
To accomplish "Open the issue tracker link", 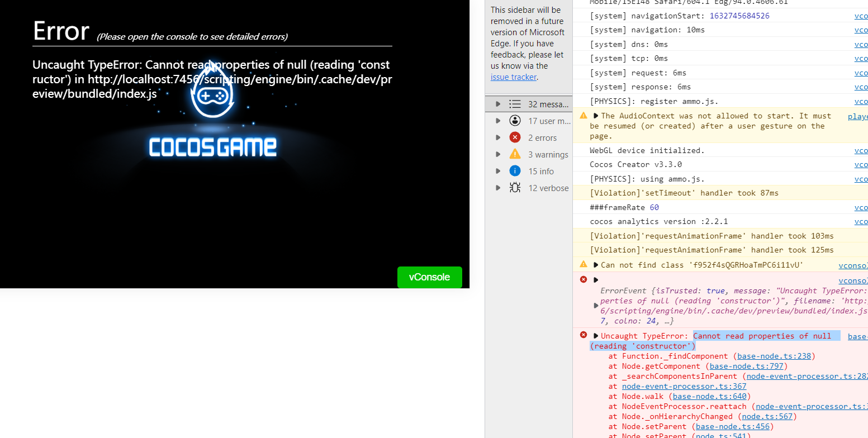I will 513,77.
